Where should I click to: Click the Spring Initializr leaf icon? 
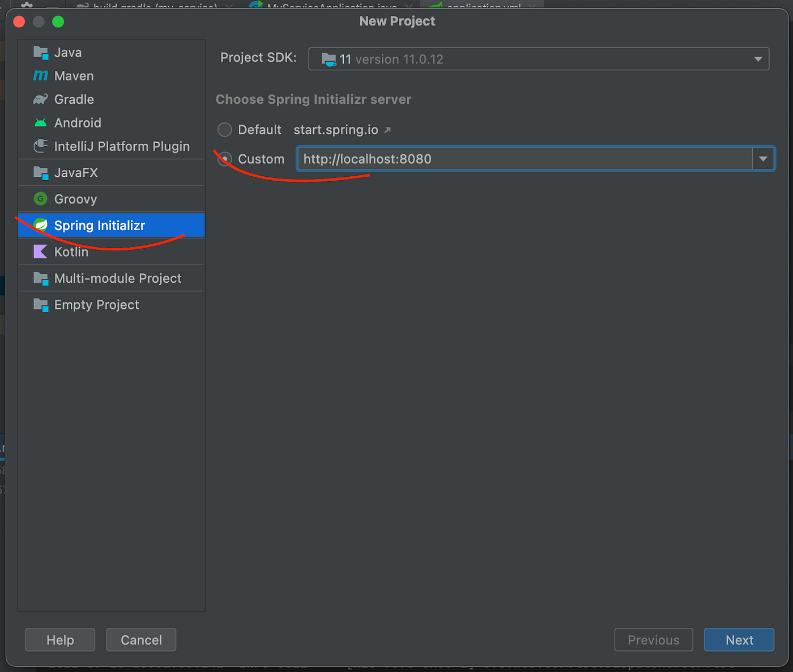click(x=41, y=226)
